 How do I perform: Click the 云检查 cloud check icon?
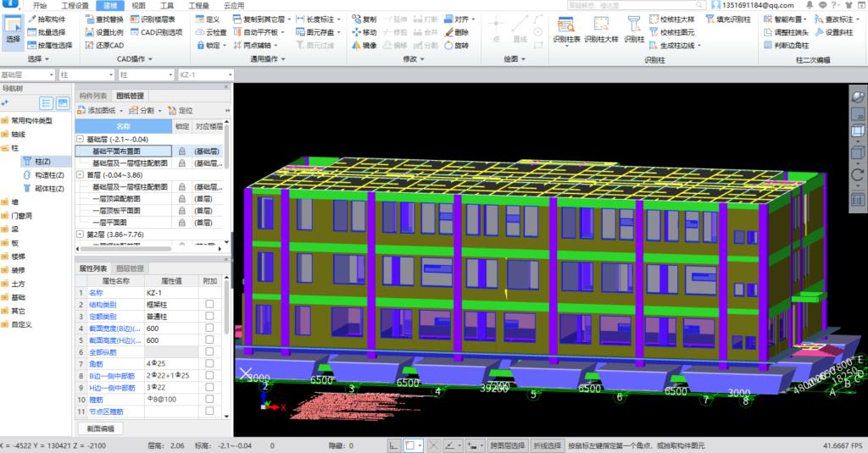coord(199,32)
